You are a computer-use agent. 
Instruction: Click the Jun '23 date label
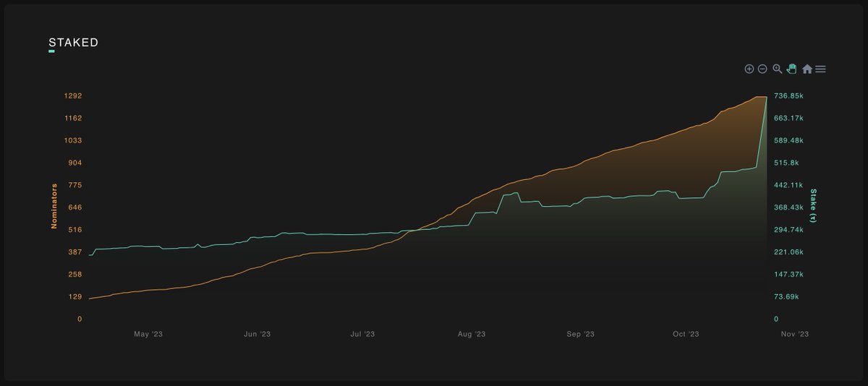click(x=257, y=335)
